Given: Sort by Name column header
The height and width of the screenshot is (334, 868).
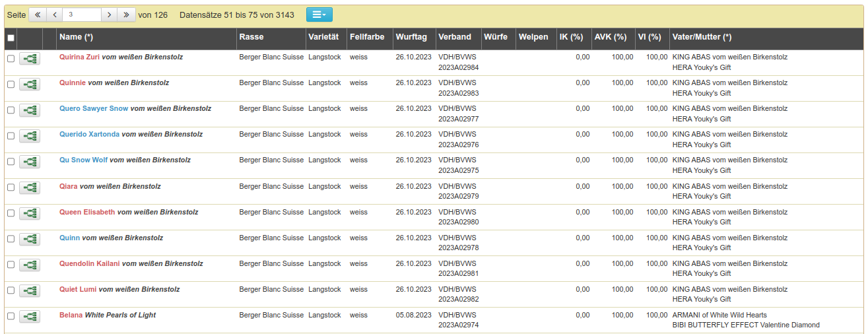Looking at the screenshot, I should click(x=76, y=37).
